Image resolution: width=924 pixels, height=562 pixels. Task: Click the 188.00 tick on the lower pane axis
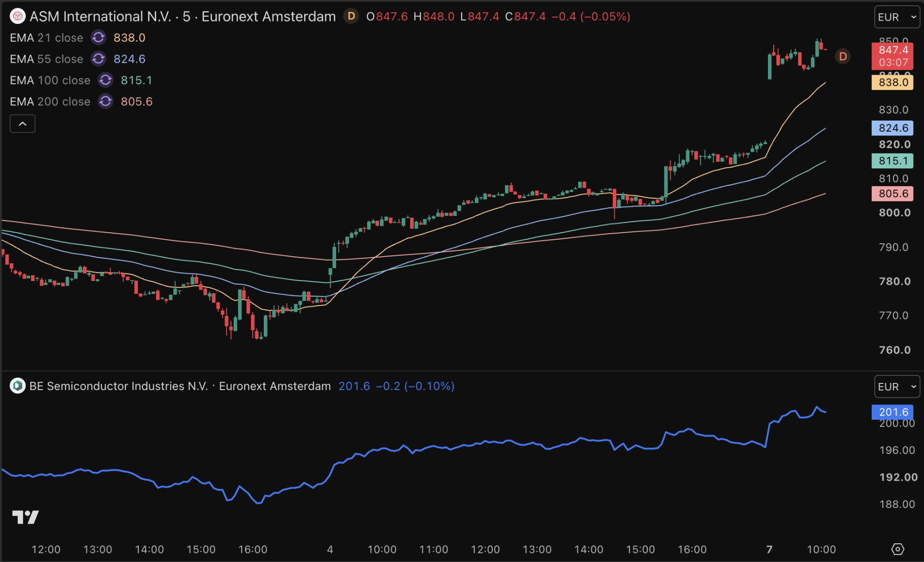[897, 504]
